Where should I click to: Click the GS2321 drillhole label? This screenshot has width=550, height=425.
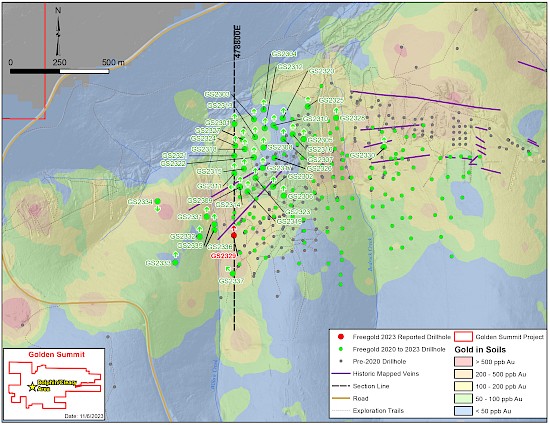tap(175, 155)
